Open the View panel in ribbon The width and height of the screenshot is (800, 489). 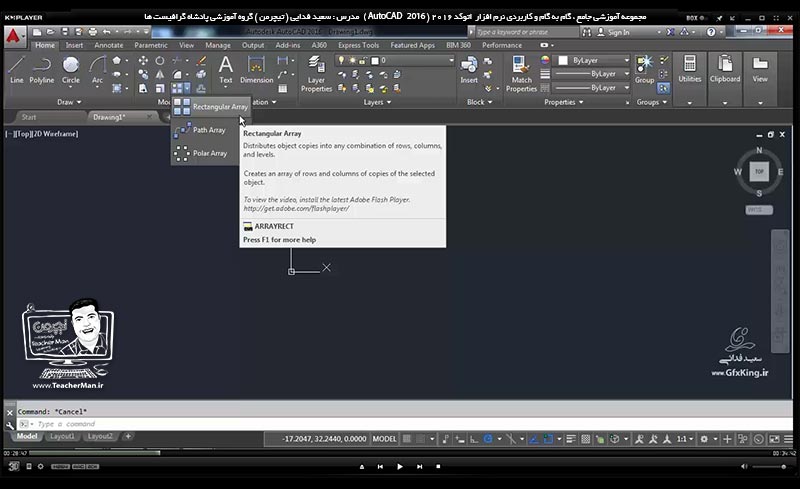(760, 69)
